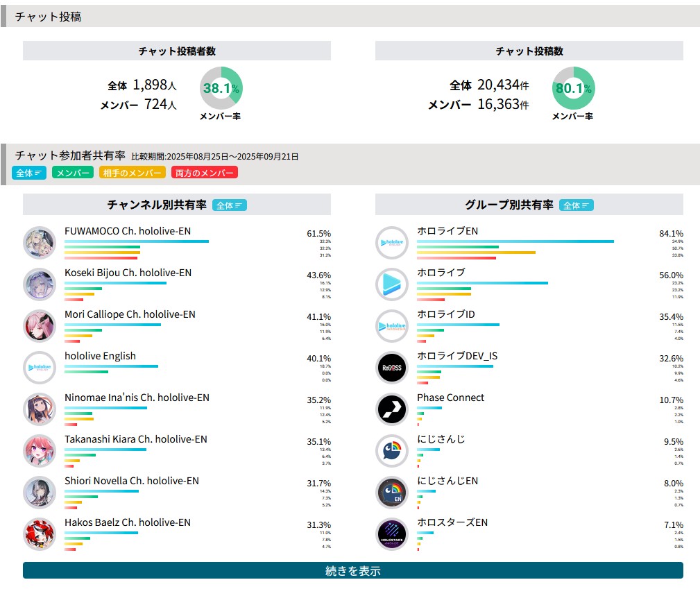Click the 80.1% member rate donut chart
This screenshot has width=700, height=589.
tap(573, 88)
